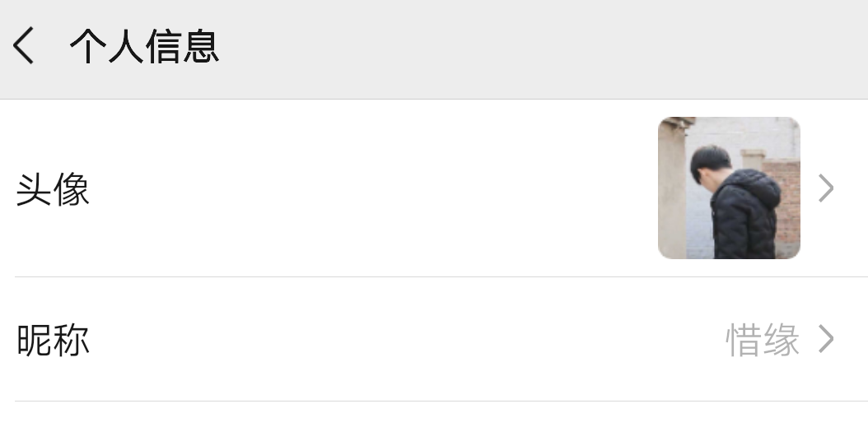868x441 pixels.
Task: Tap the brick wall part of avatar image
Action: [789, 205]
